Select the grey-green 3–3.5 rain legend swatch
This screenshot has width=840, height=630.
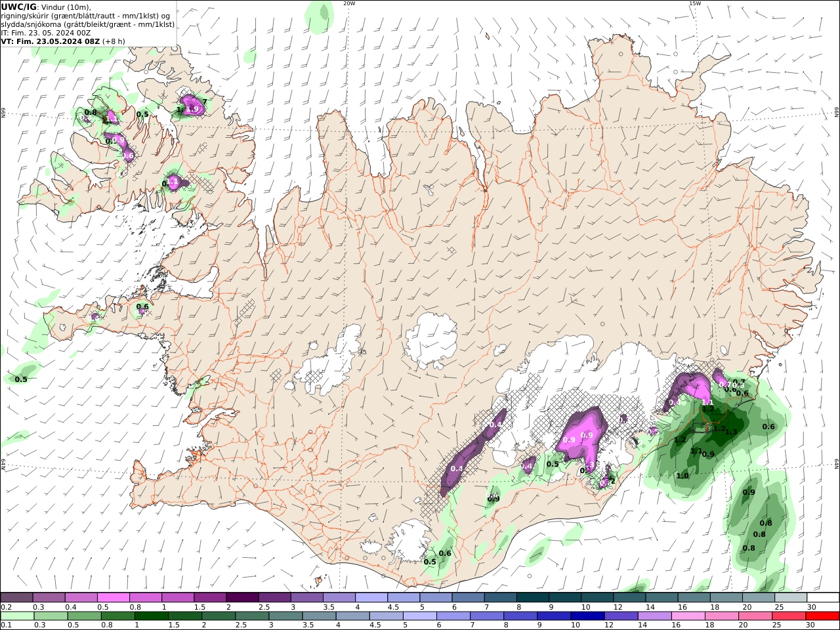coord(285,616)
